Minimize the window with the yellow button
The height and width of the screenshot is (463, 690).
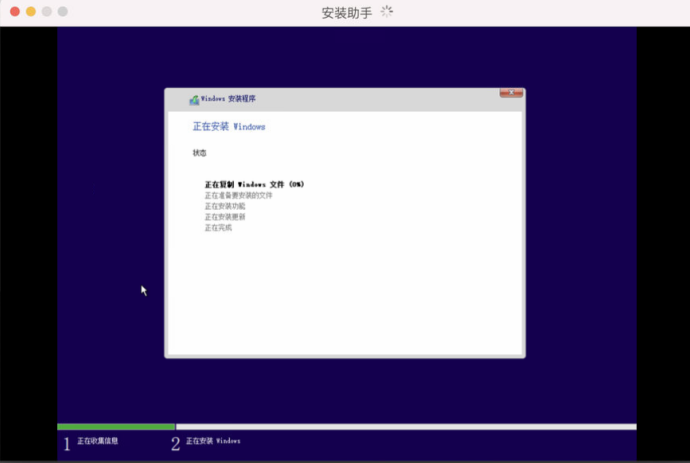[x=31, y=11]
